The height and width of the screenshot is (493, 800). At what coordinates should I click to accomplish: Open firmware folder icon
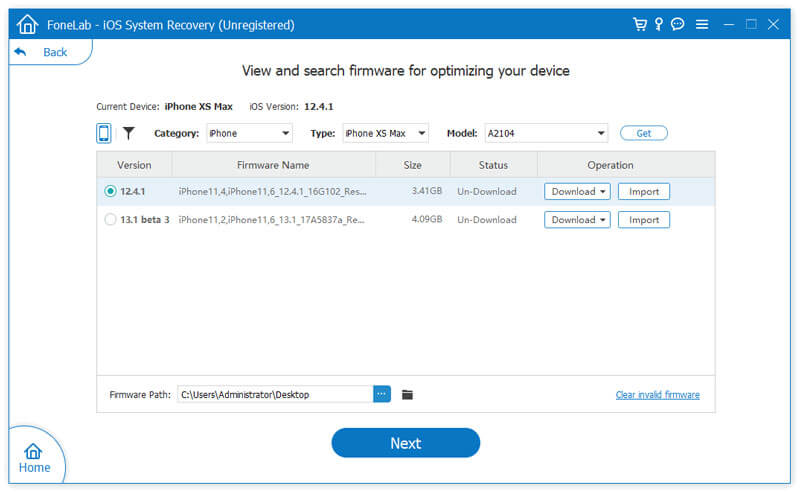click(x=407, y=395)
